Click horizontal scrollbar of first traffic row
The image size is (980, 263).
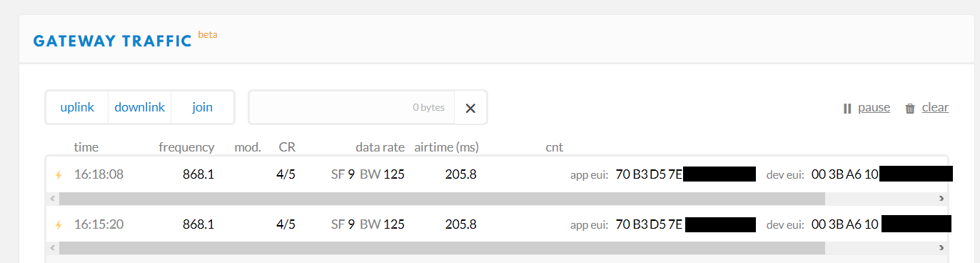click(x=442, y=198)
